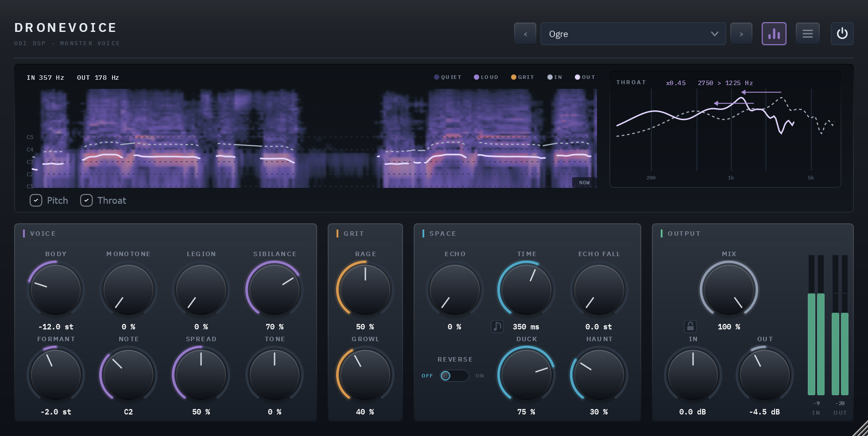Click the -4.5 dB output value

click(764, 412)
